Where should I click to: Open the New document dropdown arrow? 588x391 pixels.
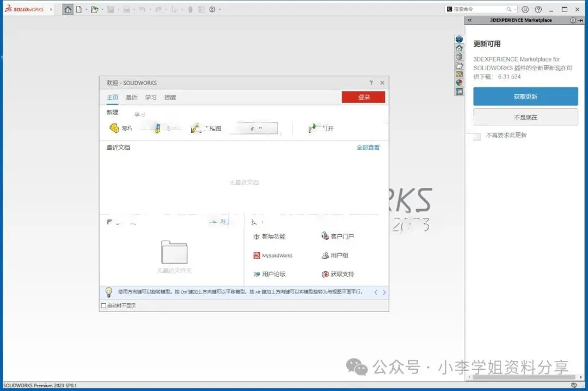point(86,9)
